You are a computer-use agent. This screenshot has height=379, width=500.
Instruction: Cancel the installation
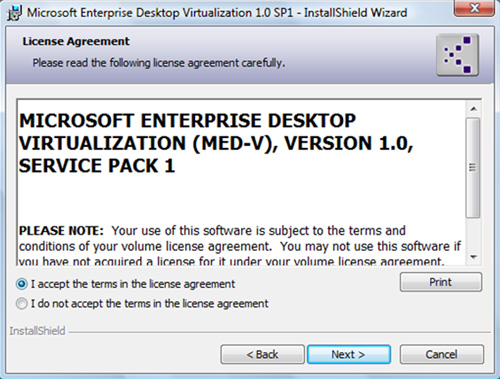(442, 354)
